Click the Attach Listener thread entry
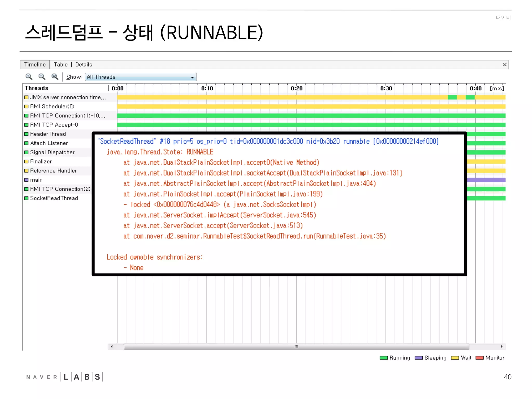 coord(49,143)
